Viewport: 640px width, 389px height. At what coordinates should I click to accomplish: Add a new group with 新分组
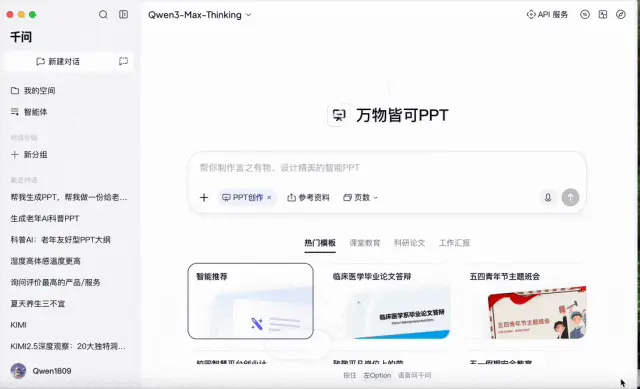(29, 155)
